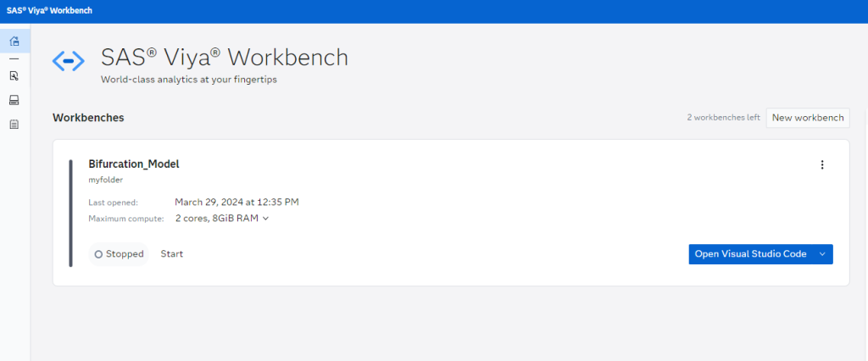
Task: Click the SAS Viya Workbench main heading
Action: click(225, 58)
